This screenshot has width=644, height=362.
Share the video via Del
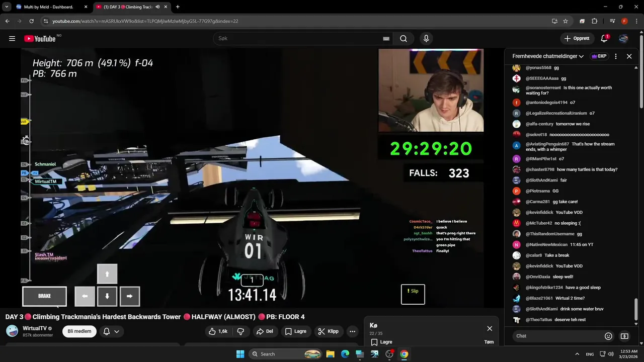(x=265, y=331)
